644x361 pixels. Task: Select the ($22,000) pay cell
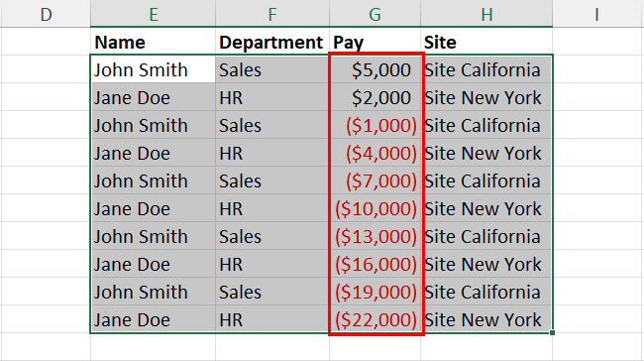pyautogui.click(x=375, y=319)
